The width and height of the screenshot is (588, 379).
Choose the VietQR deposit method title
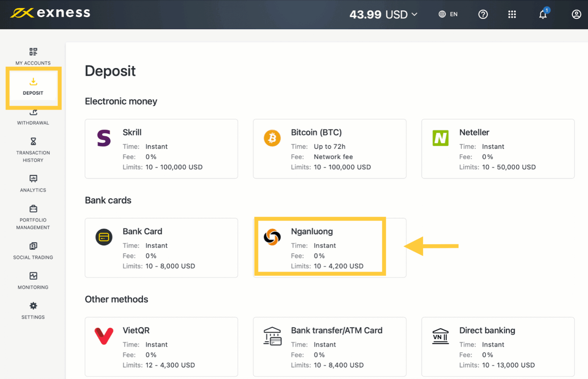(136, 331)
